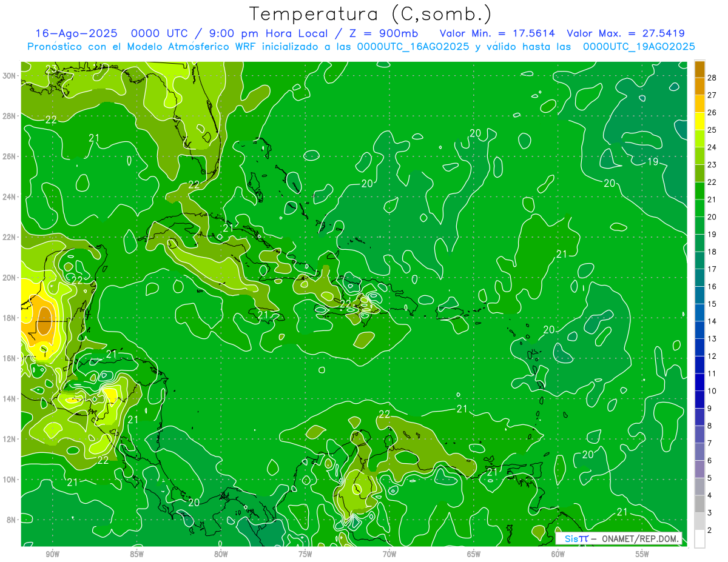Image resolution: width=728 pixels, height=562 pixels.
Task: Click the "80W" longitude axis label
Action: point(221,554)
